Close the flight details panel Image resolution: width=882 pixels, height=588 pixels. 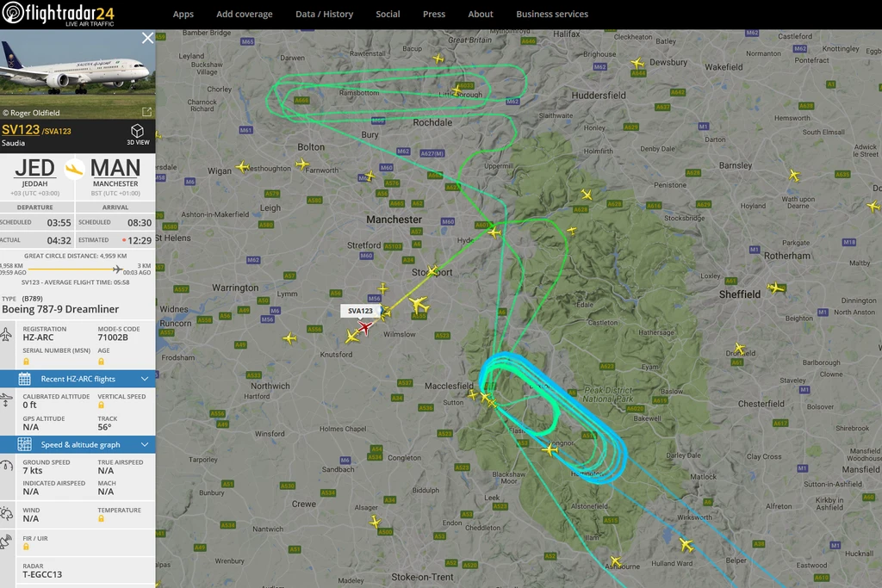(x=147, y=38)
